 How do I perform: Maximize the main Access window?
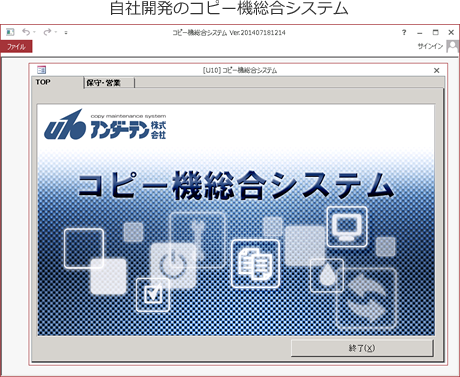point(435,32)
